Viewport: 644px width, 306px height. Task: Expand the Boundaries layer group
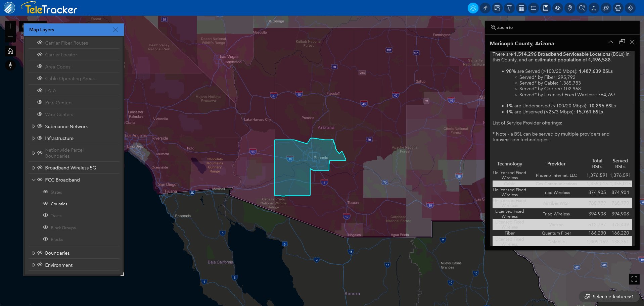34,253
